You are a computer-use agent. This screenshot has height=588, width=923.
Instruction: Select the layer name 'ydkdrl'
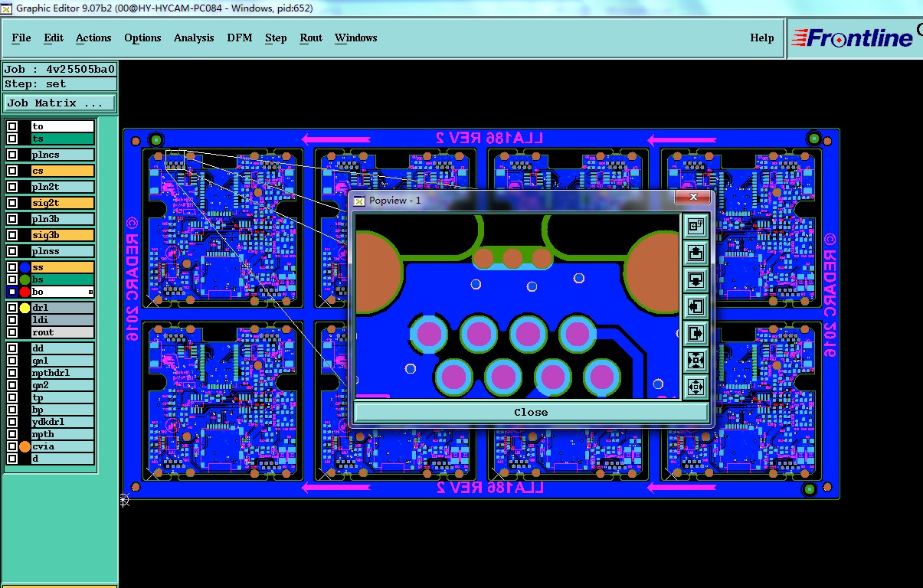[63, 422]
